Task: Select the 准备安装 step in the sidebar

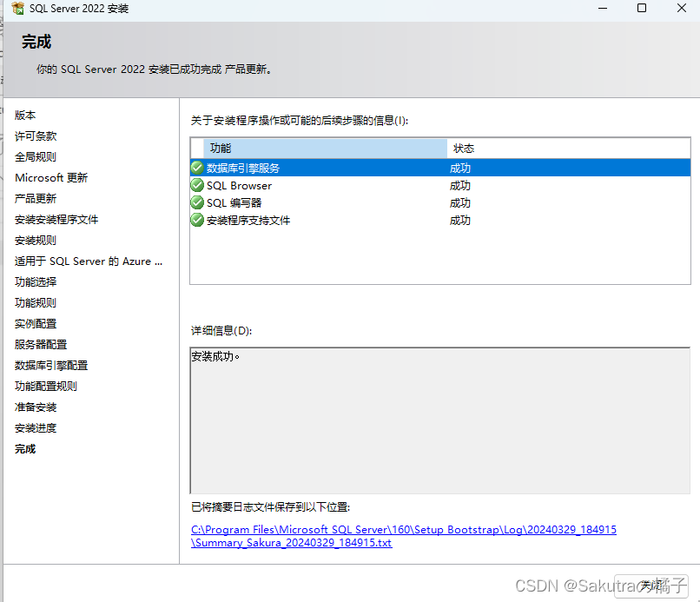Action: [x=36, y=407]
